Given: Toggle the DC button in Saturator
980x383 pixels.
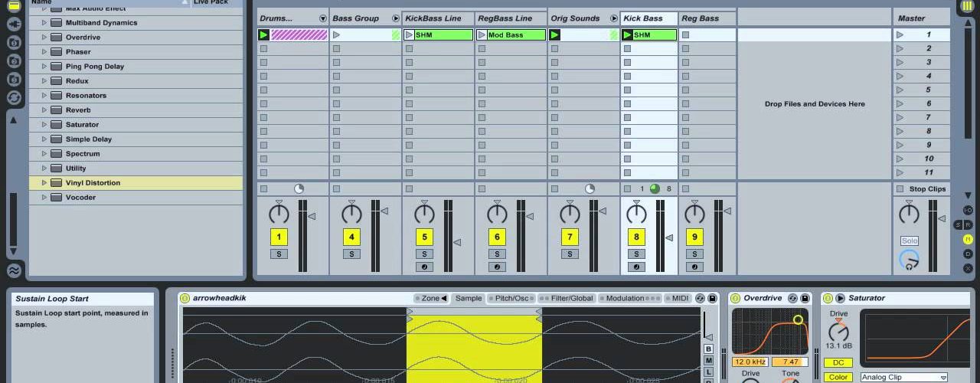Looking at the screenshot, I should point(838,362).
